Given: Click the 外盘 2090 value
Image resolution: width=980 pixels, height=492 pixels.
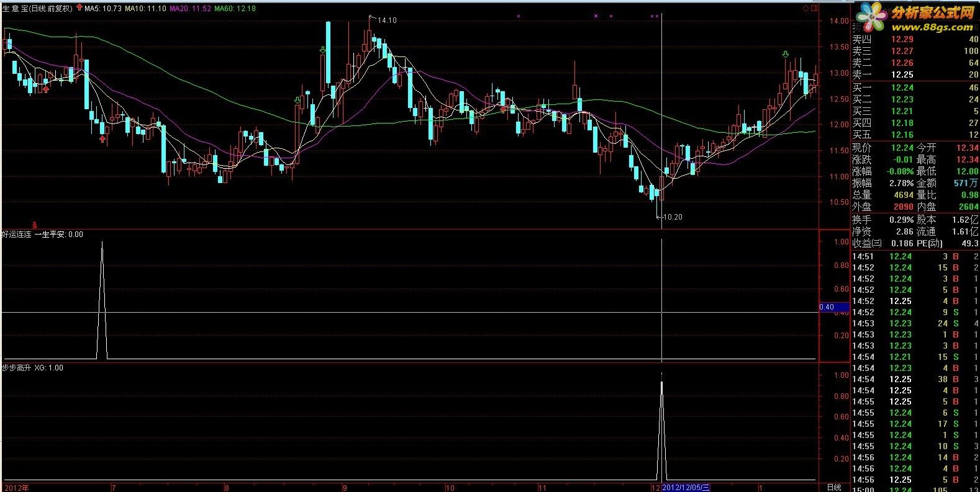Looking at the screenshot, I should (x=904, y=207).
